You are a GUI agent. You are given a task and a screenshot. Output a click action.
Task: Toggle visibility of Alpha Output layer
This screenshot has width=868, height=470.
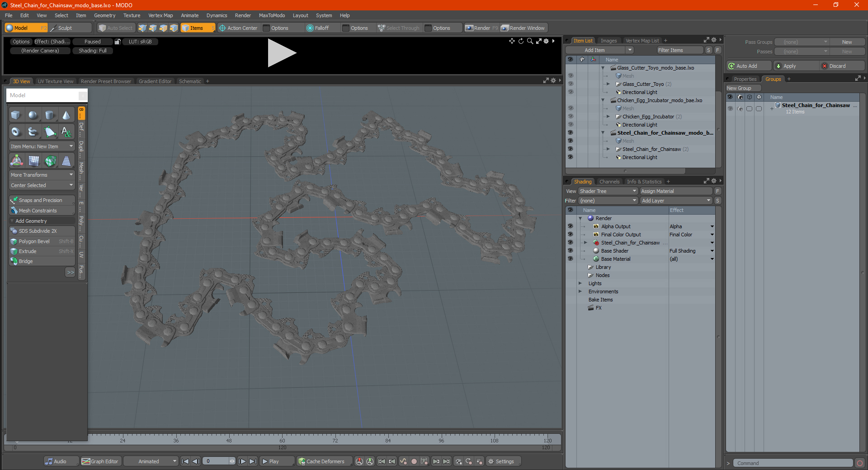[570, 226]
